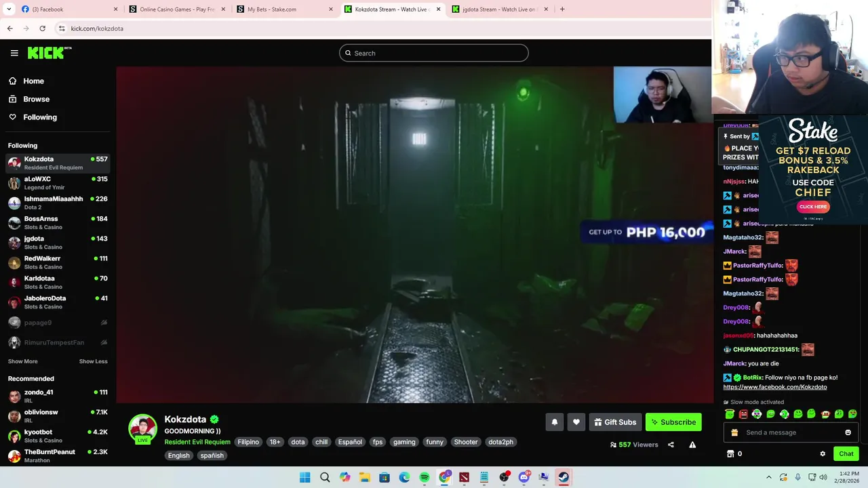The width and height of the screenshot is (868, 488).
Task: Click the English language tag
Action: click(x=179, y=455)
